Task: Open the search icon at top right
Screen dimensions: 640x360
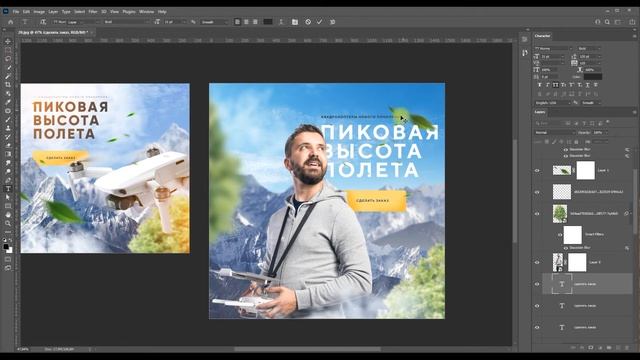Action: [607, 22]
